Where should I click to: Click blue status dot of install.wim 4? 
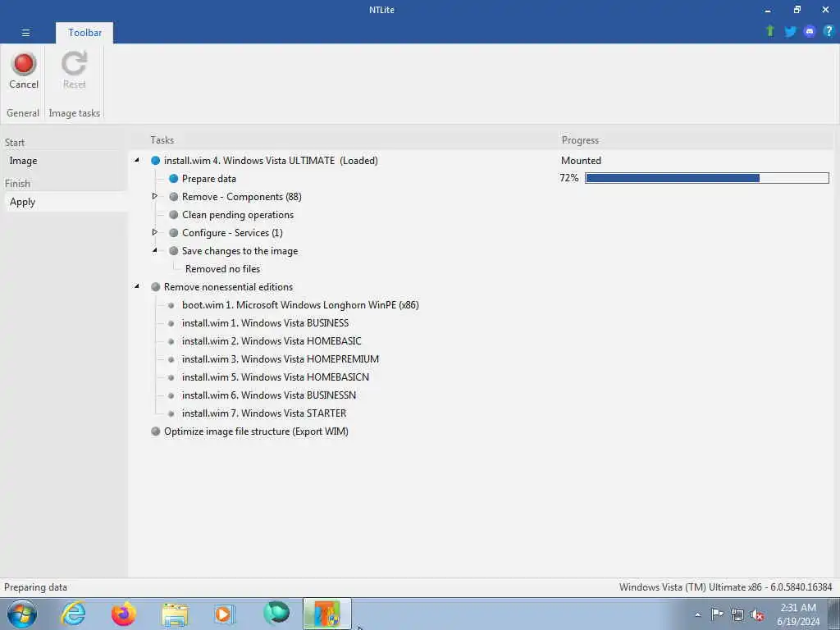155,160
